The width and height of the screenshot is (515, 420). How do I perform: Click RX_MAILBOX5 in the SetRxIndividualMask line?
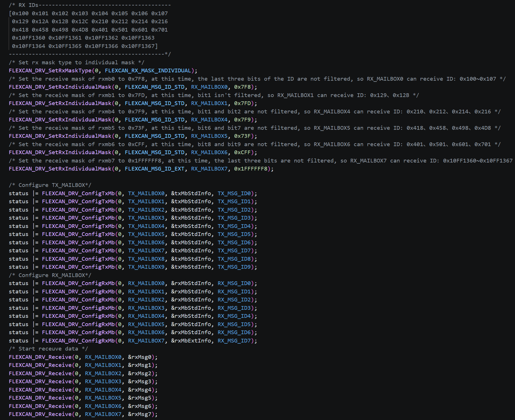click(209, 136)
